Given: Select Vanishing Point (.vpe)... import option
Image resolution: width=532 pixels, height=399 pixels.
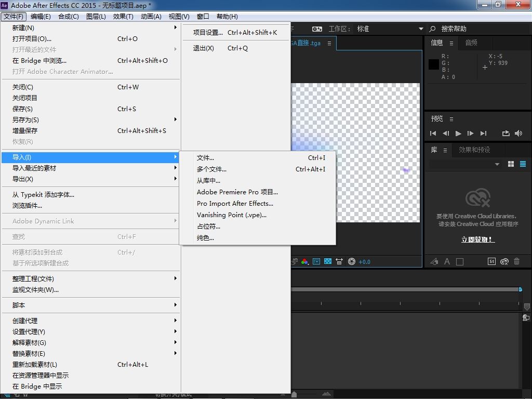Looking at the screenshot, I should (x=258, y=215).
